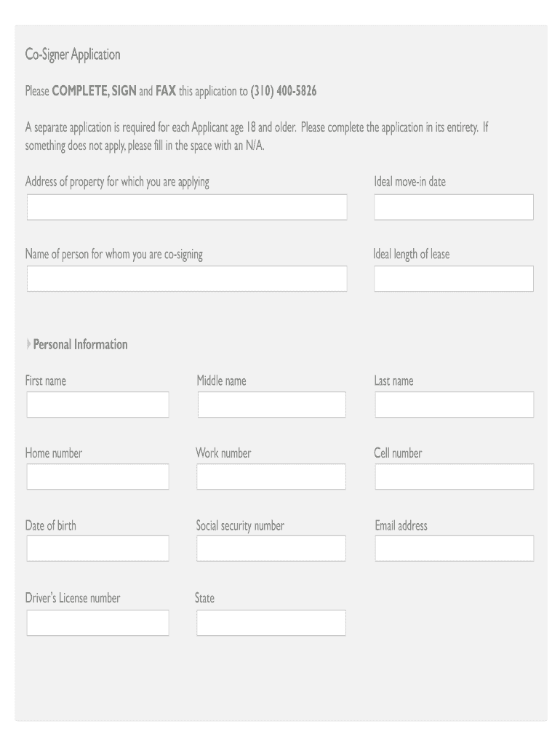The height and width of the screenshot is (745, 560).
Task: Focus the First name input box
Action: [97, 405]
